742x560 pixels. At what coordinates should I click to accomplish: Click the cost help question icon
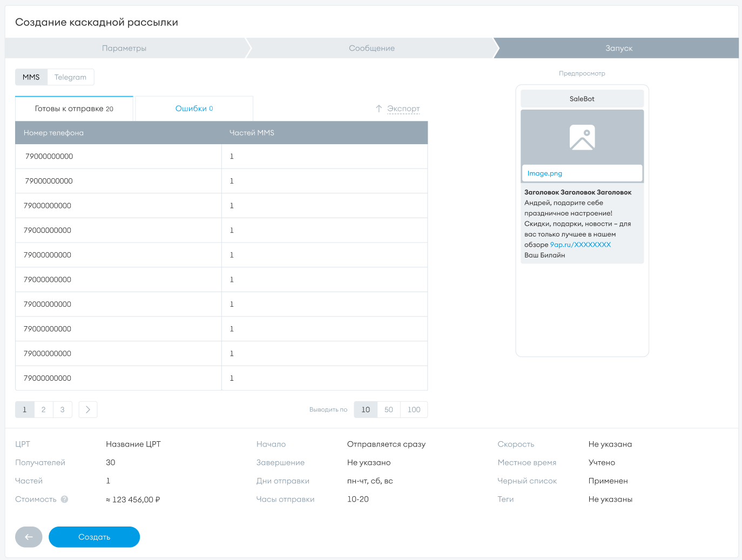coord(64,499)
